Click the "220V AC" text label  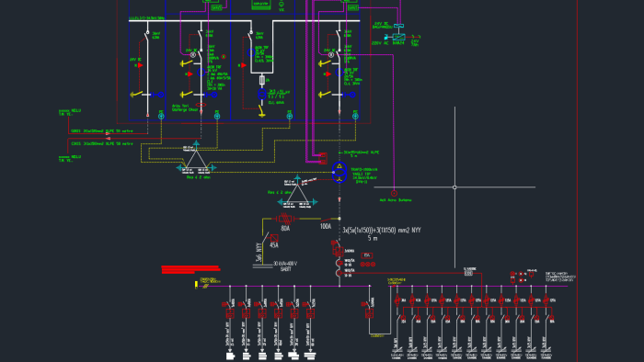click(x=380, y=42)
